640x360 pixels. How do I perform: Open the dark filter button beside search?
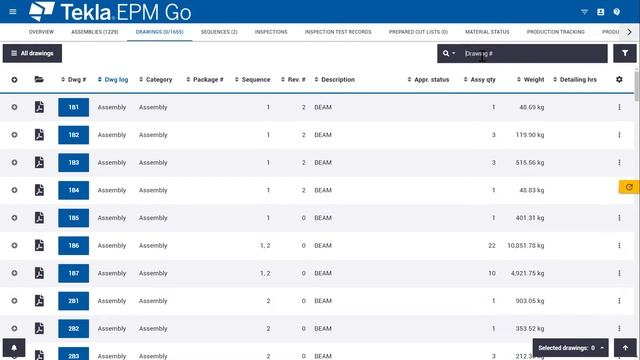point(625,53)
